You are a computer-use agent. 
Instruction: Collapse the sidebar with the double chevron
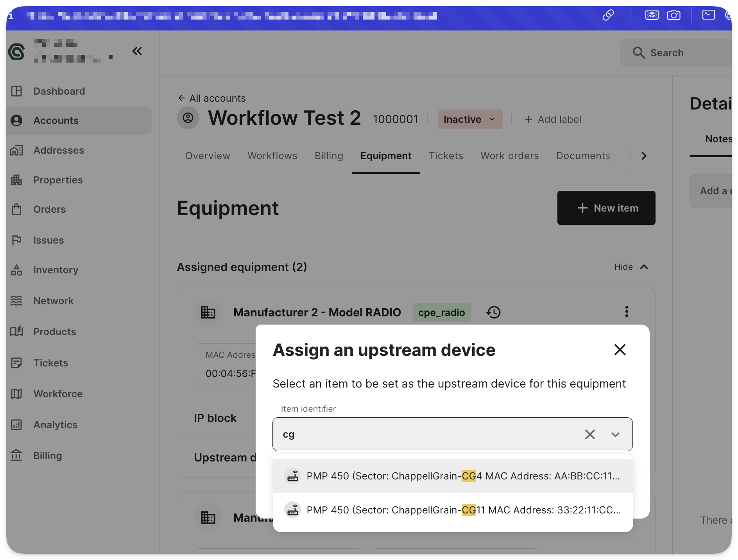click(137, 51)
